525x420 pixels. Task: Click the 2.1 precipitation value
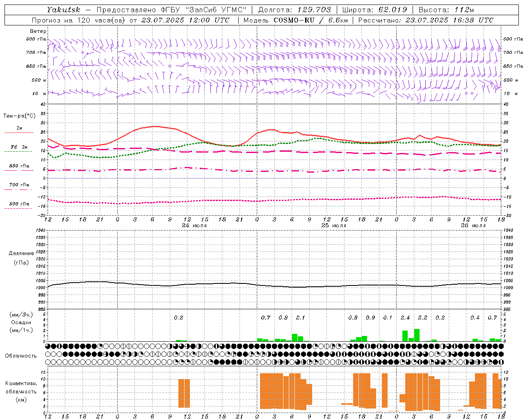point(300,318)
